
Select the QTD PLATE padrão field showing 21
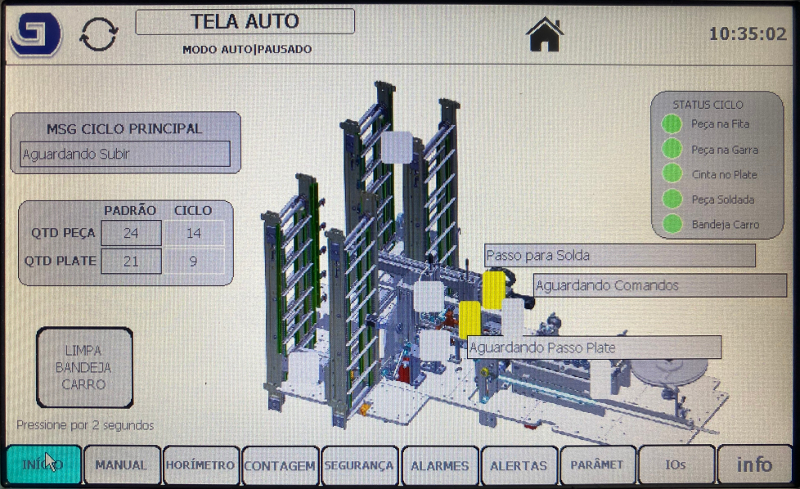click(x=131, y=261)
